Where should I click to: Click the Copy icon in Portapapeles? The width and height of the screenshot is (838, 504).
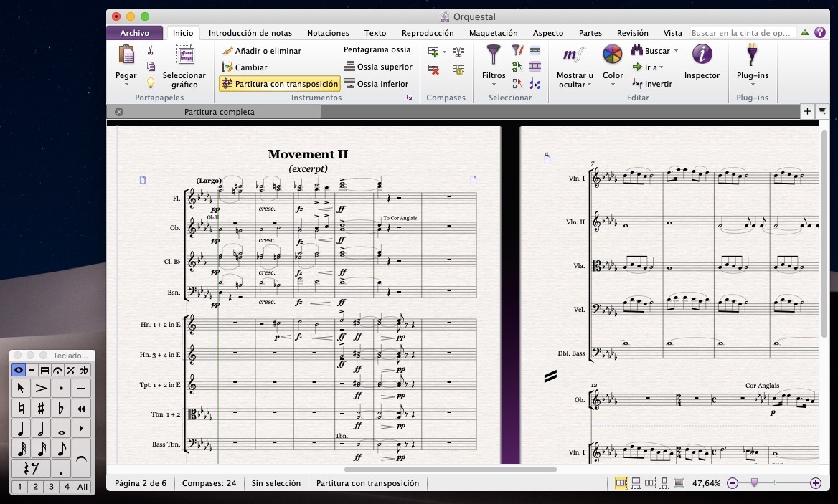pos(151,67)
